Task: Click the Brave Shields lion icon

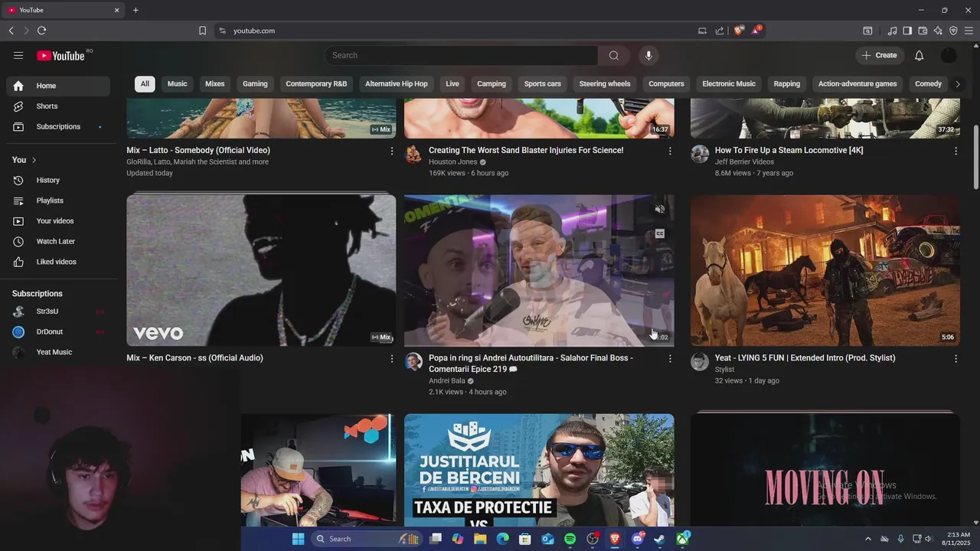Action: 739,31
